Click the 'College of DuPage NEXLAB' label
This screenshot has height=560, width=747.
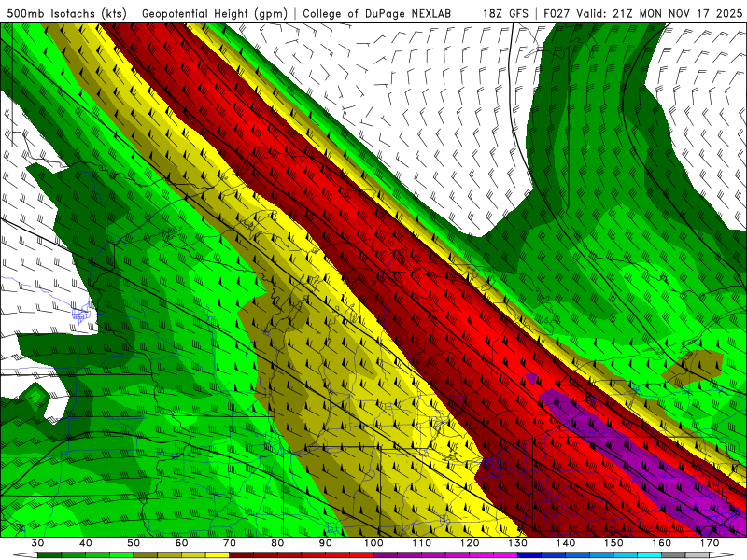click(x=376, y=13)
